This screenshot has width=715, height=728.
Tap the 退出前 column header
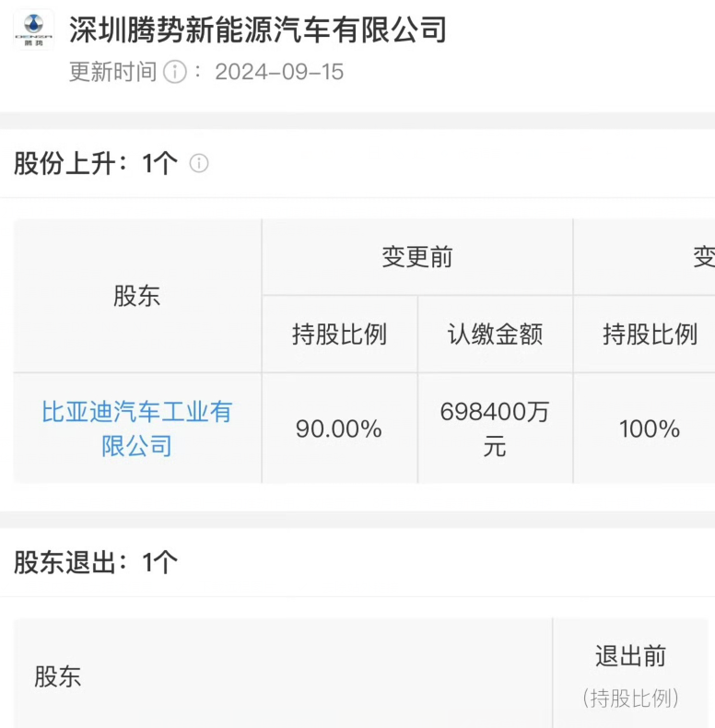click(630, 656)
